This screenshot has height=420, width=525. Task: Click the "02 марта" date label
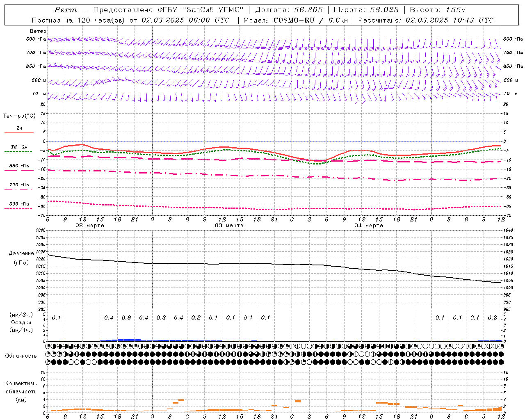click(x=90, y=226)
